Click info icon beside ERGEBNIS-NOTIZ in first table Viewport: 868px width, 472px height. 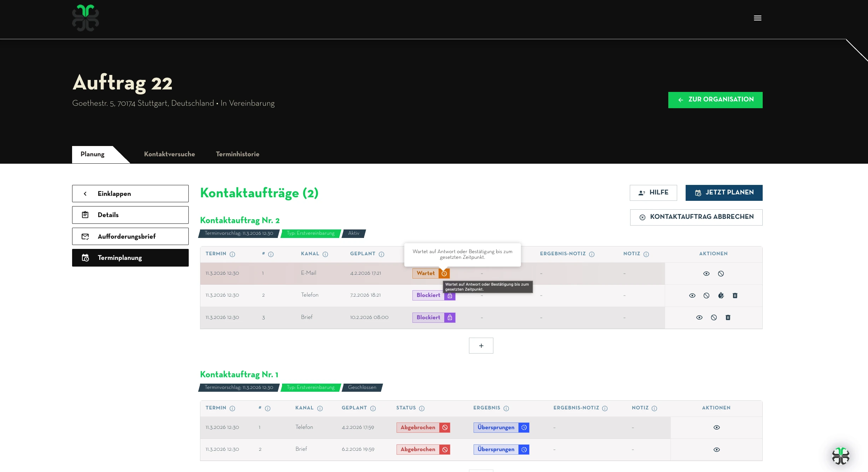tap(592, 254)
